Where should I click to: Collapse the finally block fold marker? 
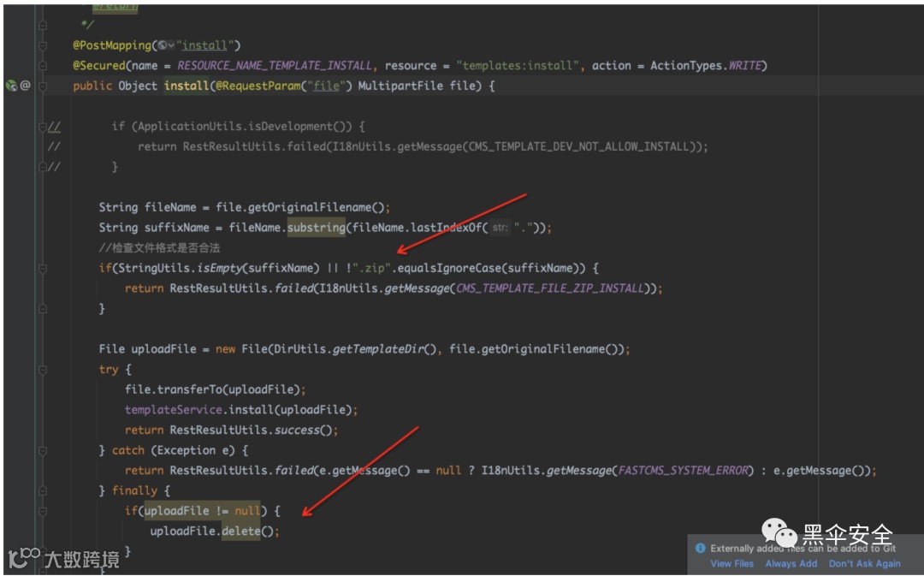pyautogui.click(x=43, y=491)
